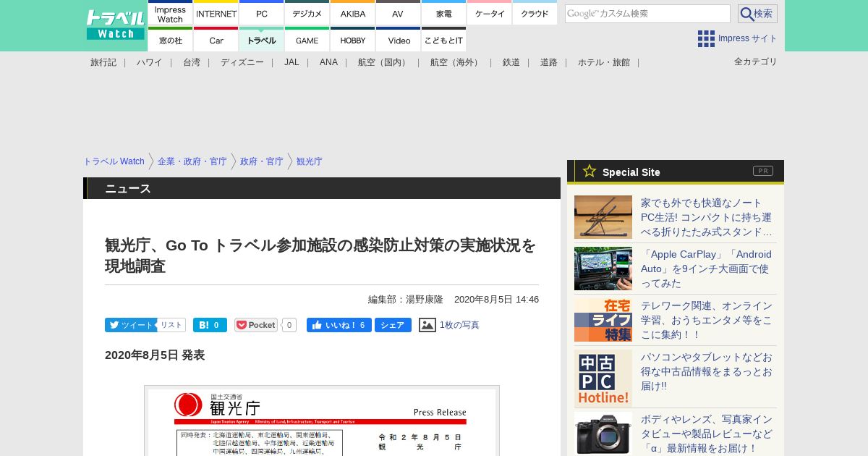Open the JAL category
The width and height of the screenshot is (868, 456).
(x=292, y=62)
